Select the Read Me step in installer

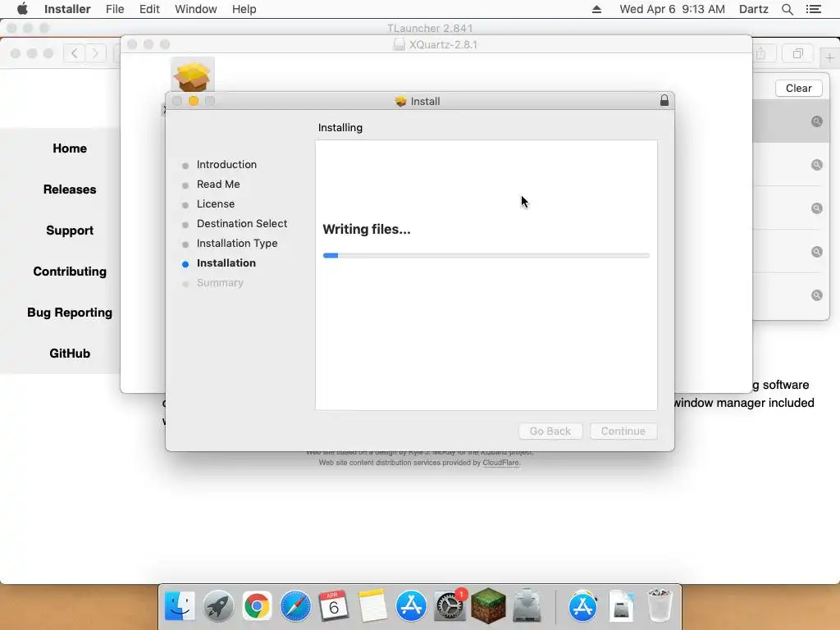(x=218, y=185)
